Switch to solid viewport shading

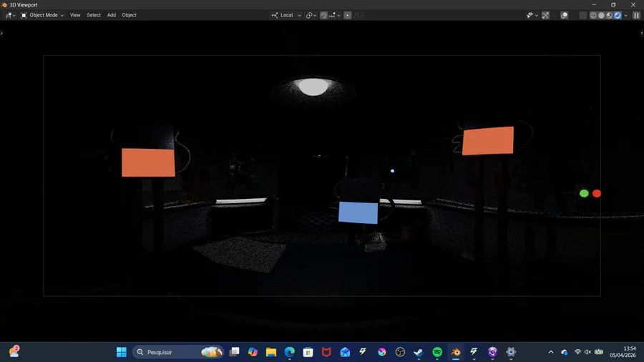point(601,15)
